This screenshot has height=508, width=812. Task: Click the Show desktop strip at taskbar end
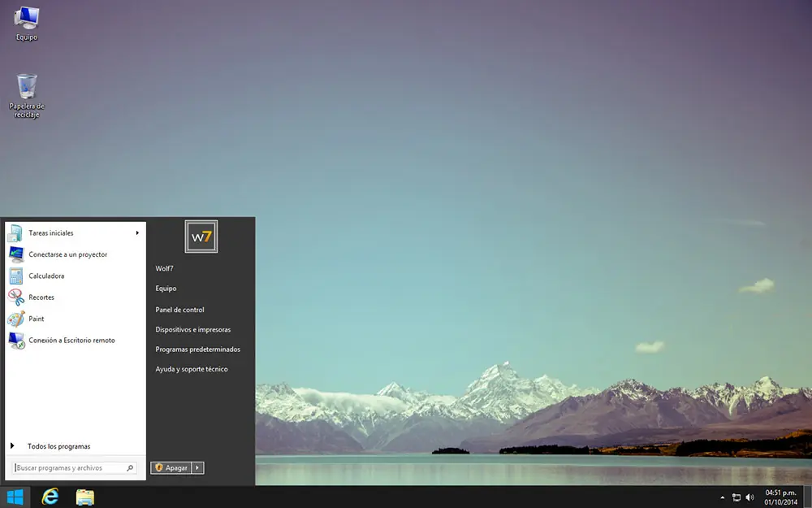click(x=808, y=497)
